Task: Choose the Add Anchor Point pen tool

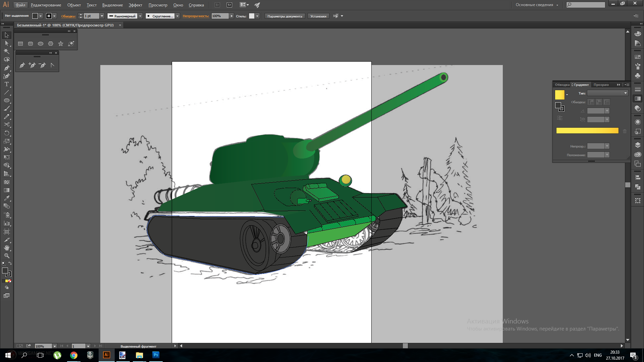Action: (32, 65)
